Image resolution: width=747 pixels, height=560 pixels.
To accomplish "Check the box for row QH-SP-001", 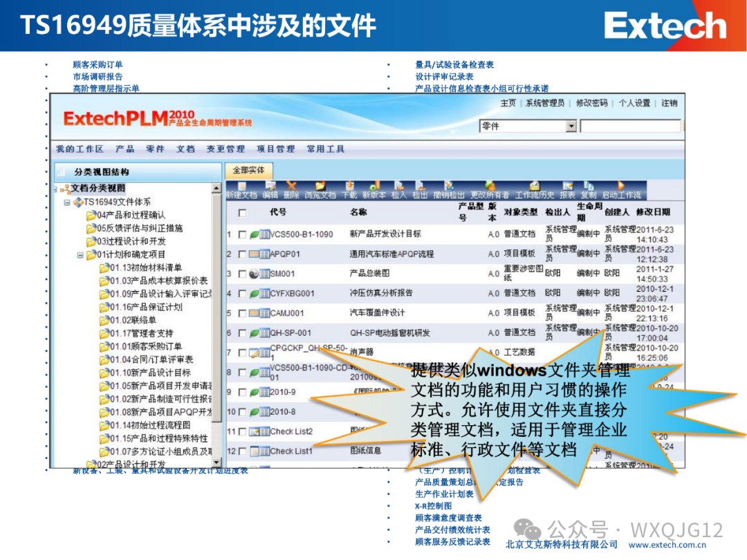I will coord(242,333).
